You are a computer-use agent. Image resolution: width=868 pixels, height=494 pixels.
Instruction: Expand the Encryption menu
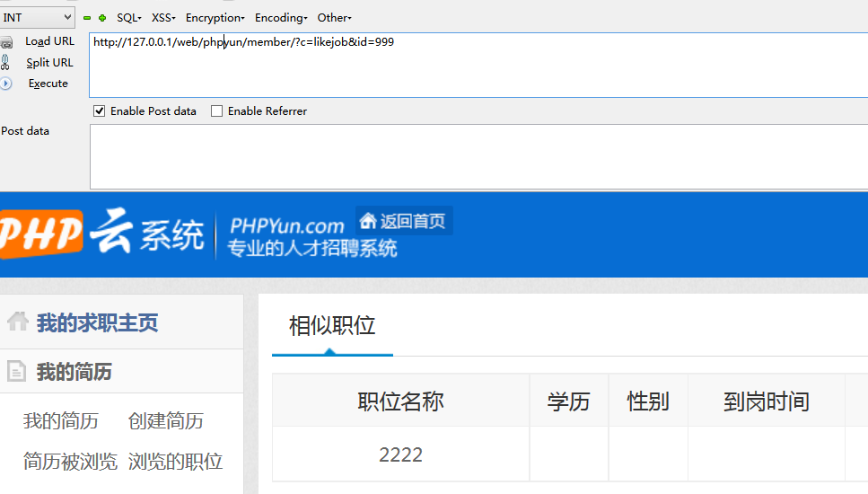(x=215, y=18)
